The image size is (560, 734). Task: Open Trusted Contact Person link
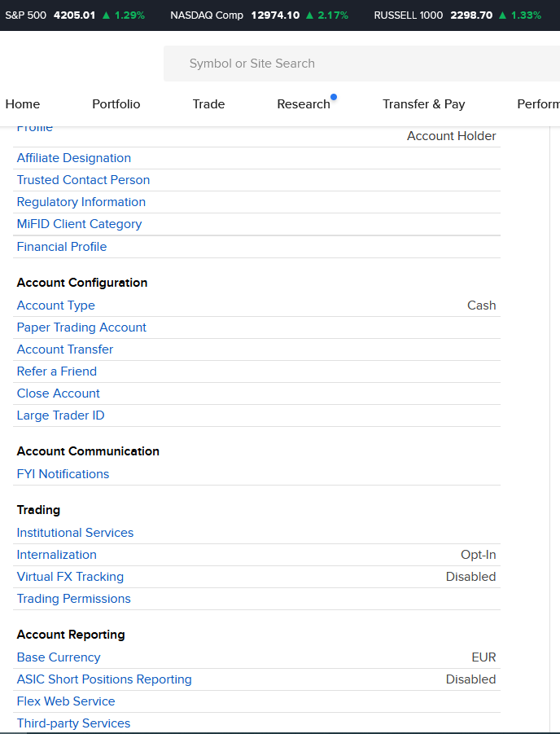tap(83, 180)
